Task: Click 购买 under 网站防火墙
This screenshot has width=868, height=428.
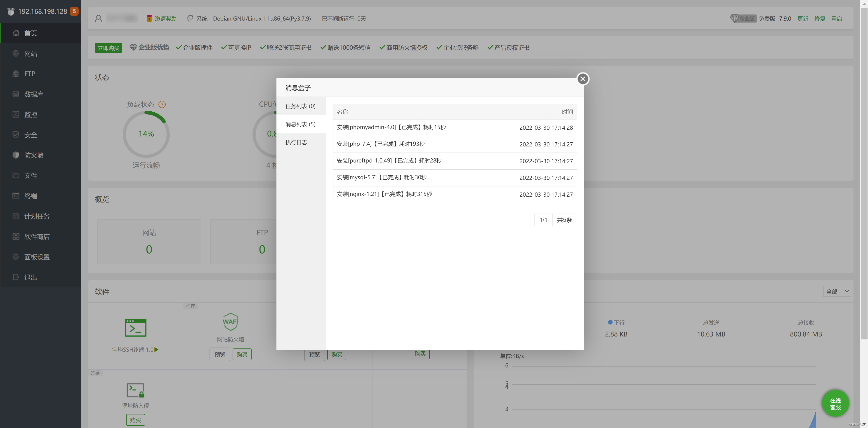Action: click(242, 354)
